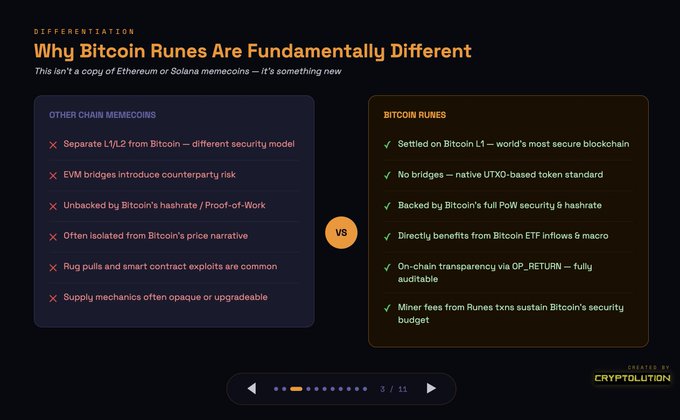680x420 pixels.
Task: Select text 'EVM bridges introduce counterparty risk'
Action: point(149,174)
